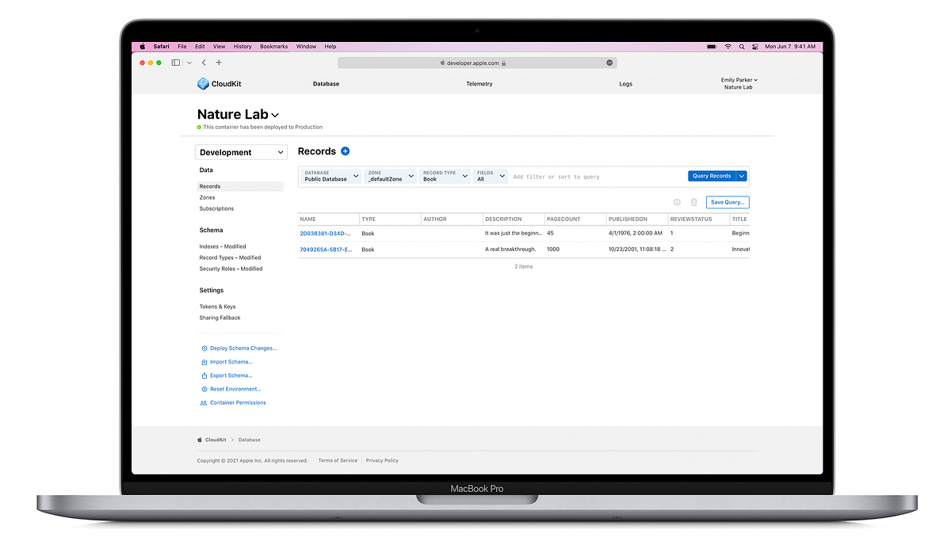Open the Bookmarks menu in Safari

click(273, 46)
